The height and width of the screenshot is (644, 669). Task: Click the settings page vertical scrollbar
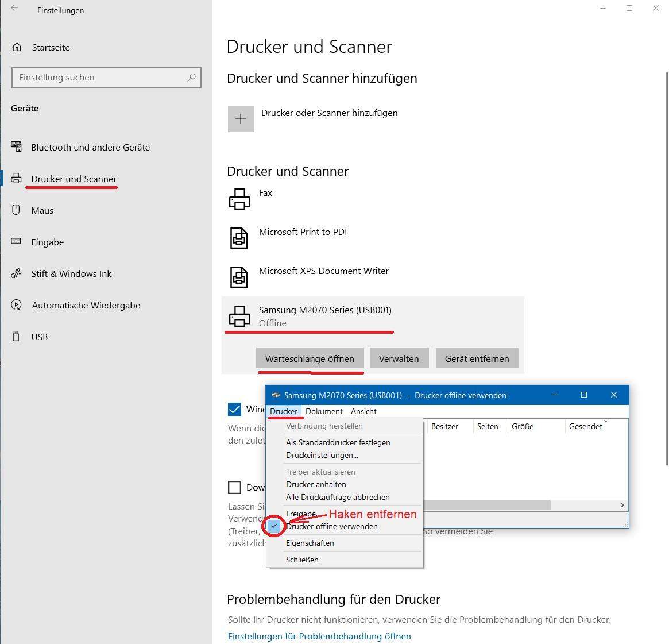[x=667, y=269]
